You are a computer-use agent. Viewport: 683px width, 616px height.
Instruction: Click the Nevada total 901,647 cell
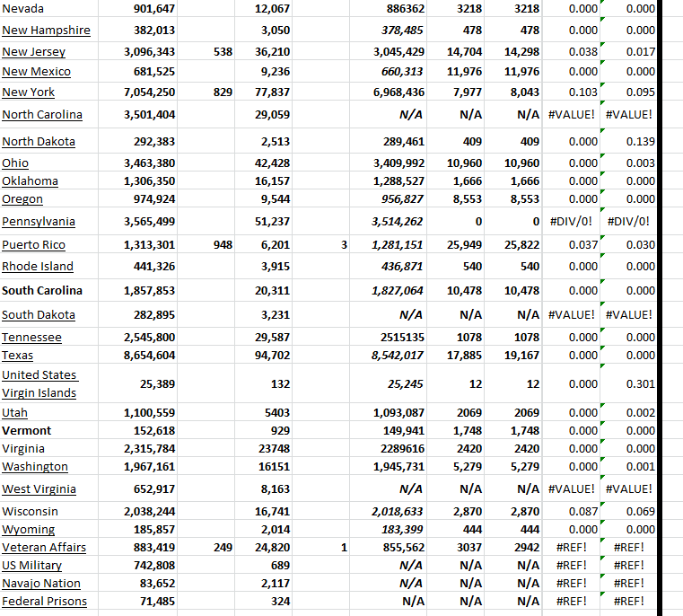(149, 9)
